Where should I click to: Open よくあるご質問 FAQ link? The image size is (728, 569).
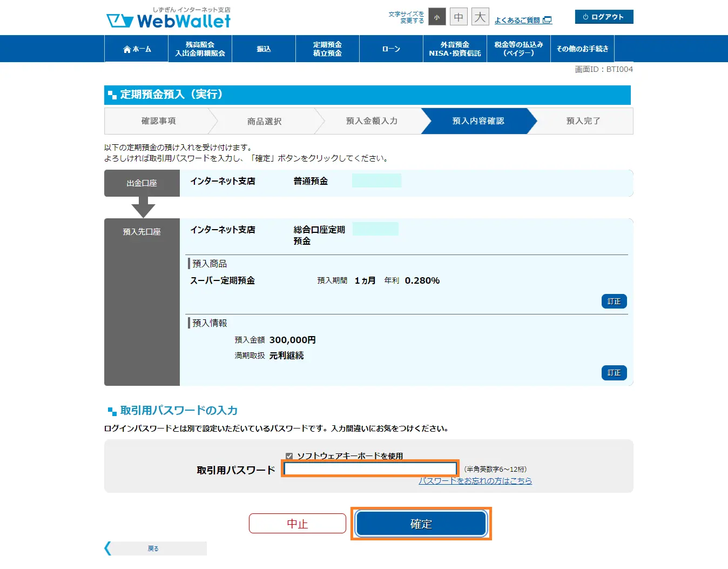[522, 21]
